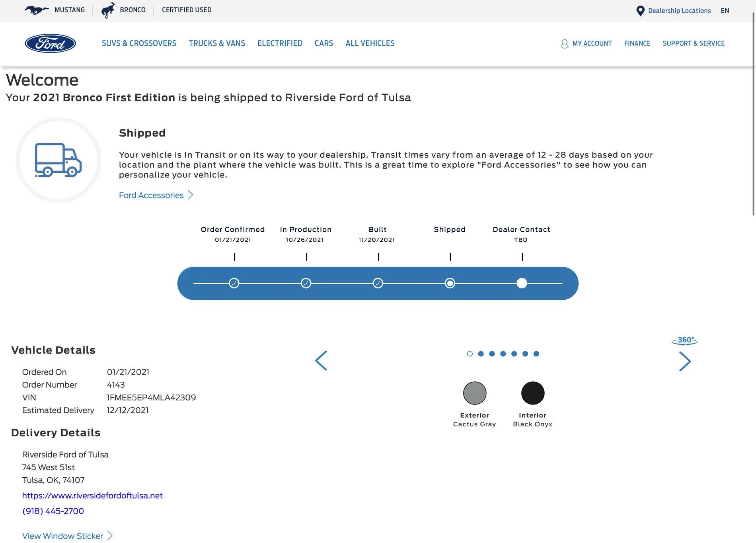
Task: Click the In Production date 10/26/2021
Action: click(305, 240)
